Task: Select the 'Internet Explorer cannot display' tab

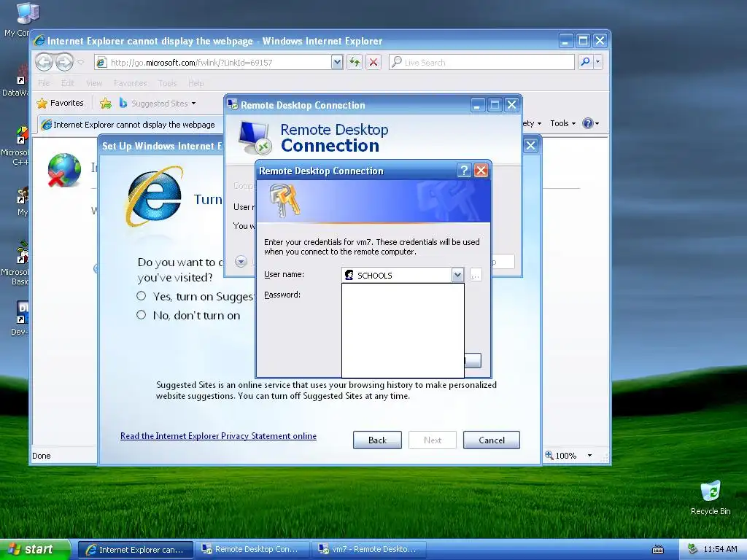Action: pyautogui.click(x=128, y=124)
